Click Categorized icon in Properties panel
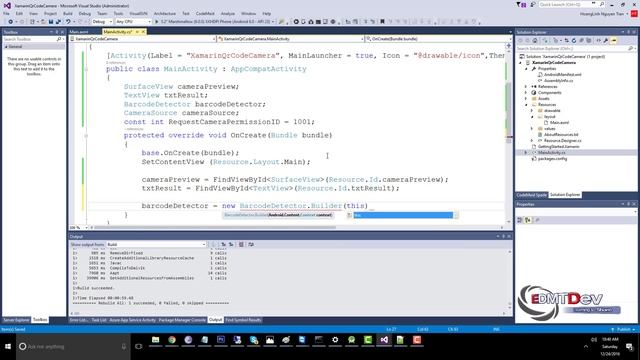This screenshot has width=640, height=360. [x=520, y=220]
